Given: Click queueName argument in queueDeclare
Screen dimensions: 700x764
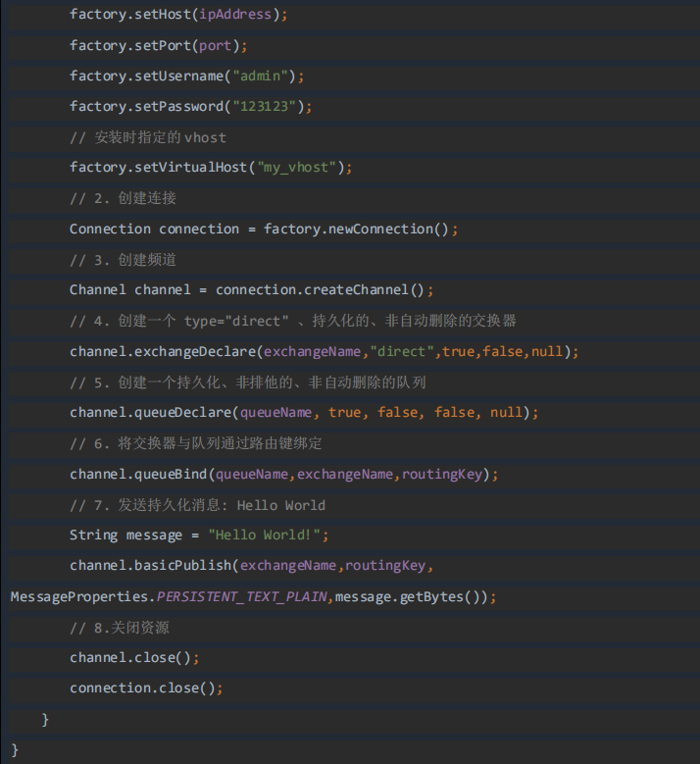Looking at the screenshot, I should (x=275, y=413).
